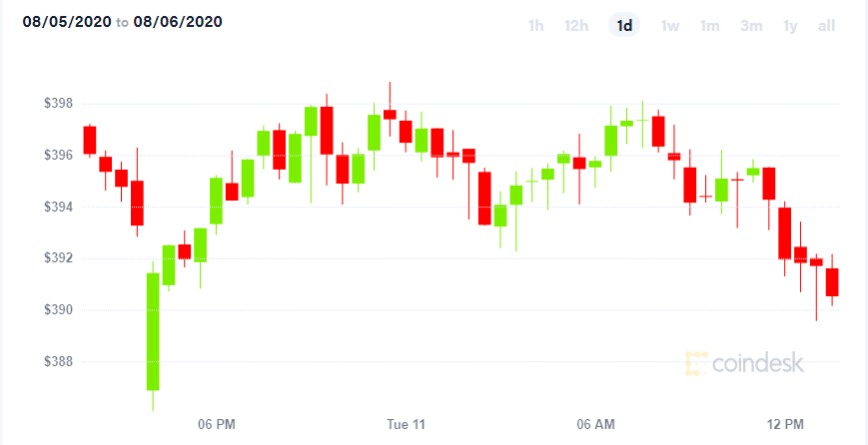Click the first red candlestick on left

tap(90, 140)
